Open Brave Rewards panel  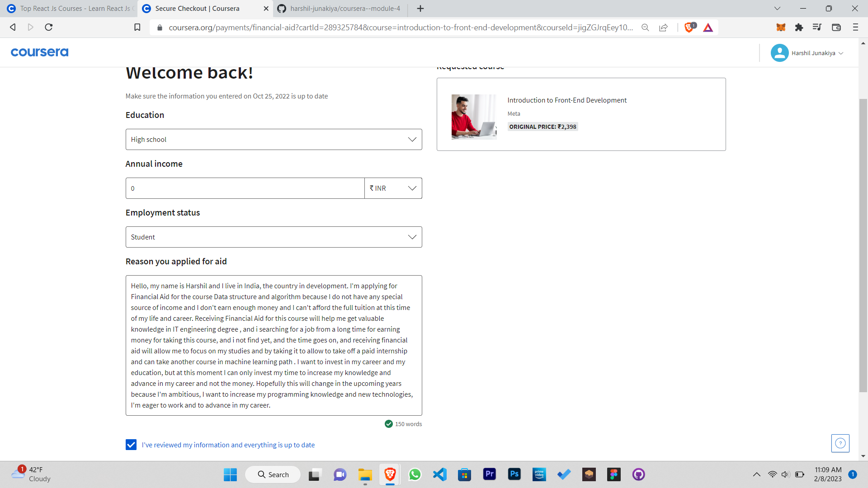click(708, 27)
